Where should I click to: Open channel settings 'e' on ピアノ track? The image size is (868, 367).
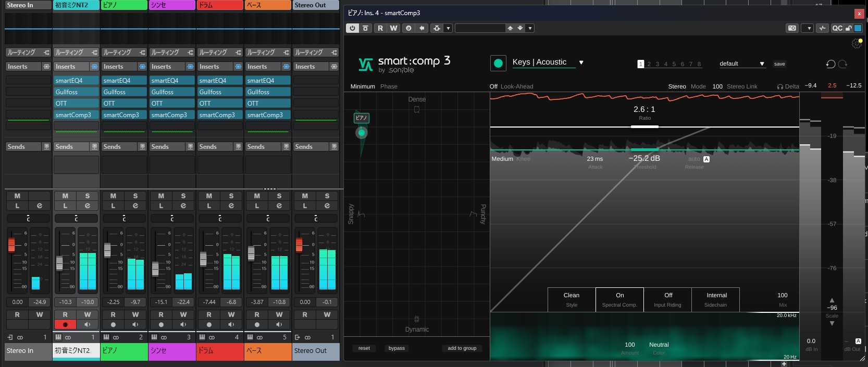(135, 206)
